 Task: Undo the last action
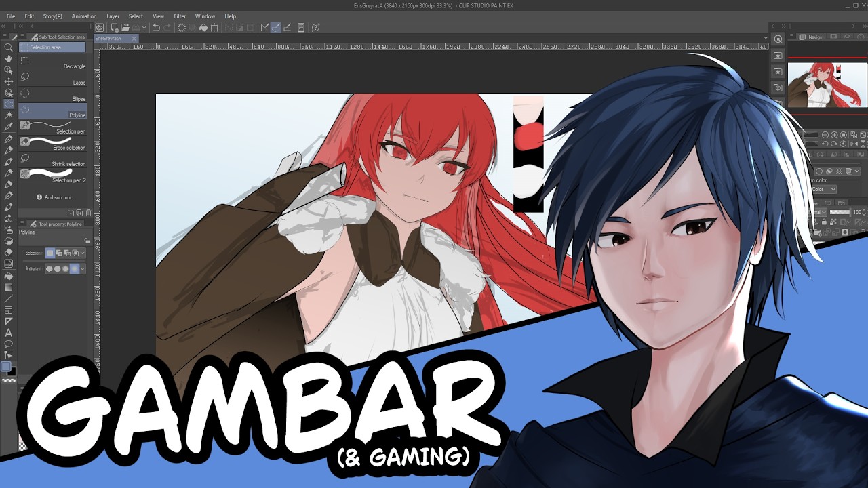click(x=157, y=28)
